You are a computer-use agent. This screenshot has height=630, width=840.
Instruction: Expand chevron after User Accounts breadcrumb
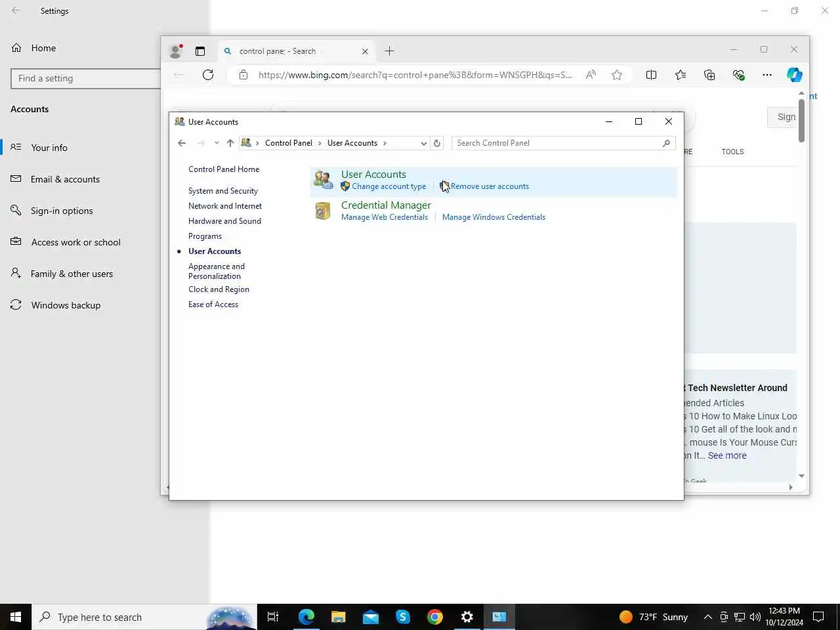coord(385,143)
